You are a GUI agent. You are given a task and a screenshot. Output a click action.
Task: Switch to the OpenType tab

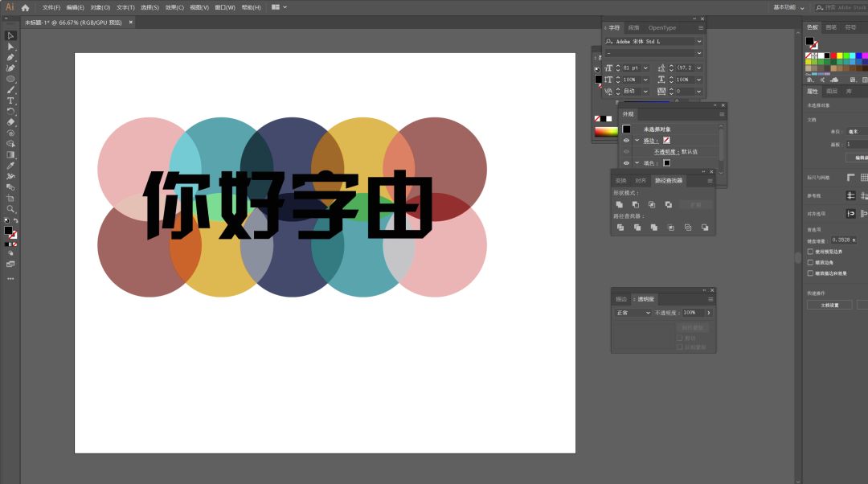(662, 27)
